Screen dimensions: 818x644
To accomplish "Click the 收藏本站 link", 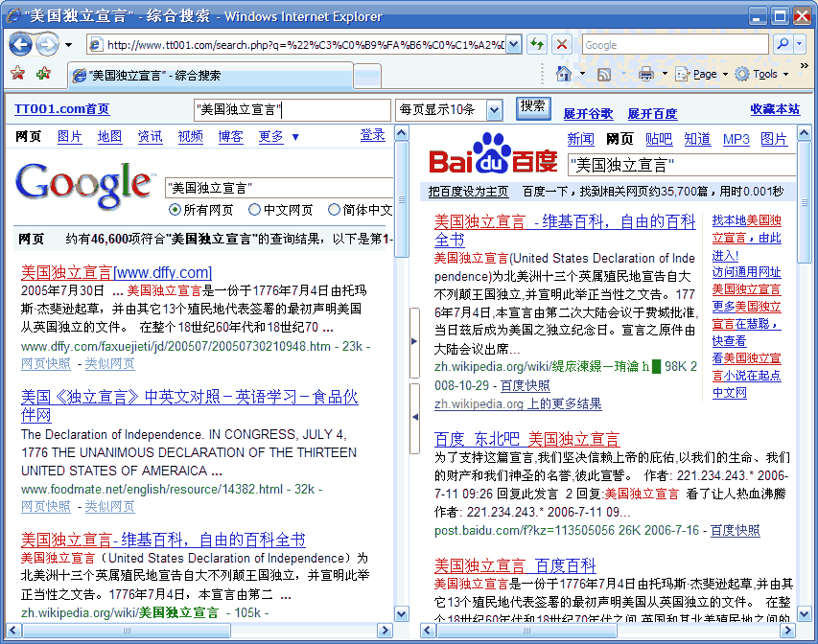I will (x=775, y=109).
